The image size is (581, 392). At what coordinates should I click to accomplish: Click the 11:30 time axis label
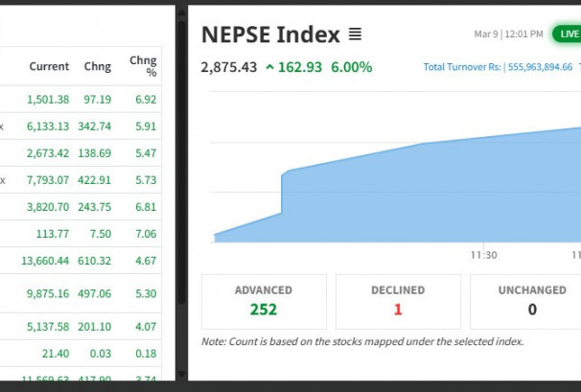(483, 255)
